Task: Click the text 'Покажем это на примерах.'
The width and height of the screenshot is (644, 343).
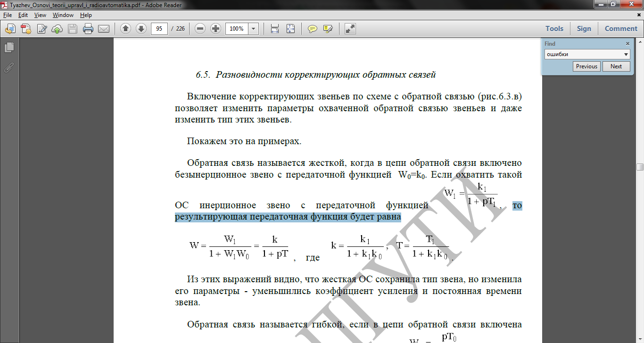Action: (x=244, y=141)
